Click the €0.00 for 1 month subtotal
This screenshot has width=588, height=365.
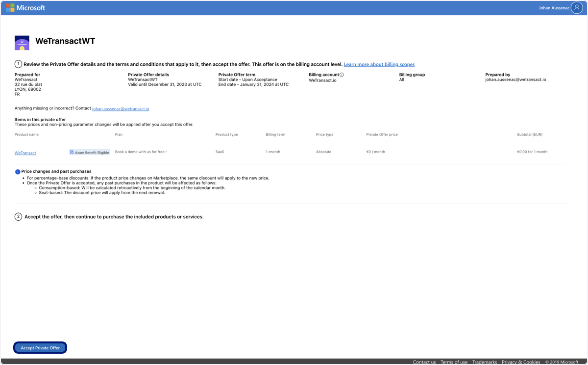click(532, 152)
